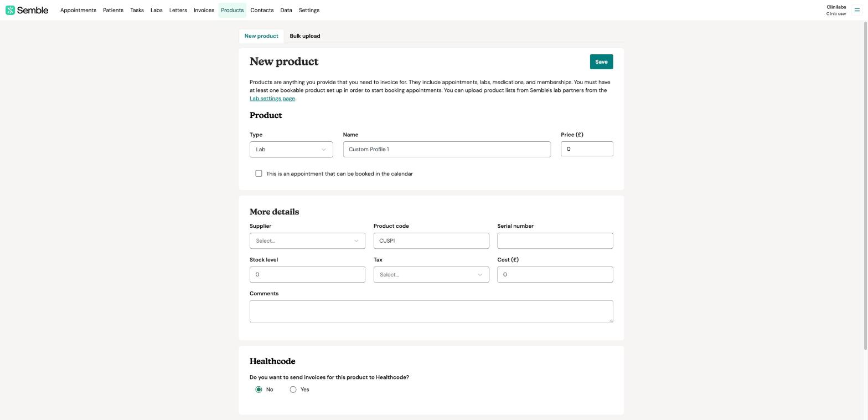
Task: Go to Settings in top navigation
Action: [x=309, y=11]
